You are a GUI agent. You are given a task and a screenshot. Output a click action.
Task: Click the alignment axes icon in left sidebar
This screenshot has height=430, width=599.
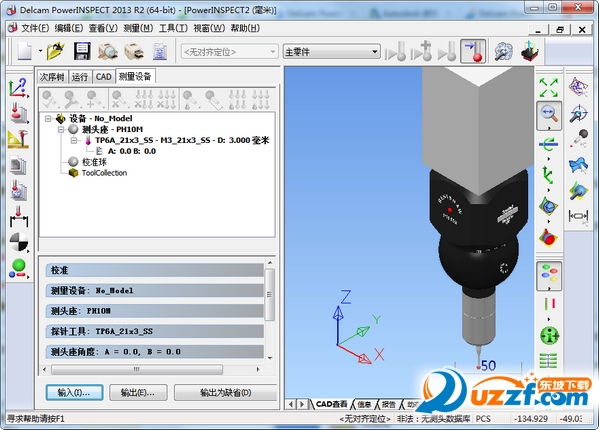point(18,88)
